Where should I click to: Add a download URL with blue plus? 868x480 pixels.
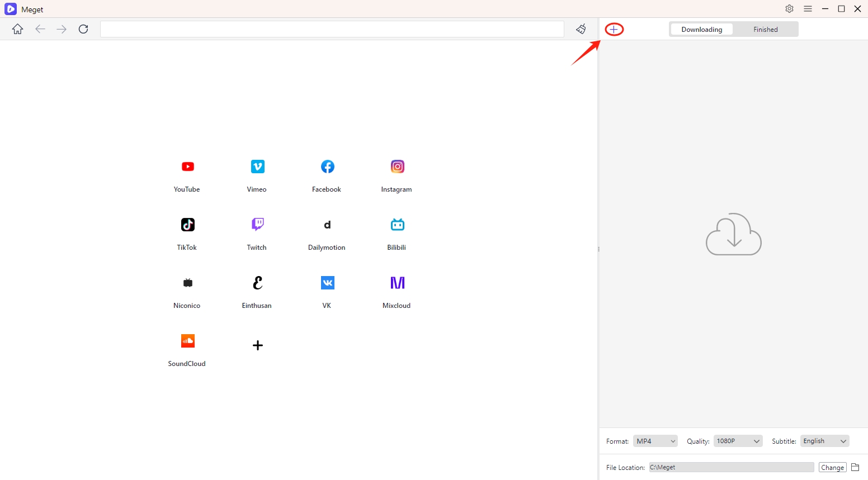tap(614, 29)
